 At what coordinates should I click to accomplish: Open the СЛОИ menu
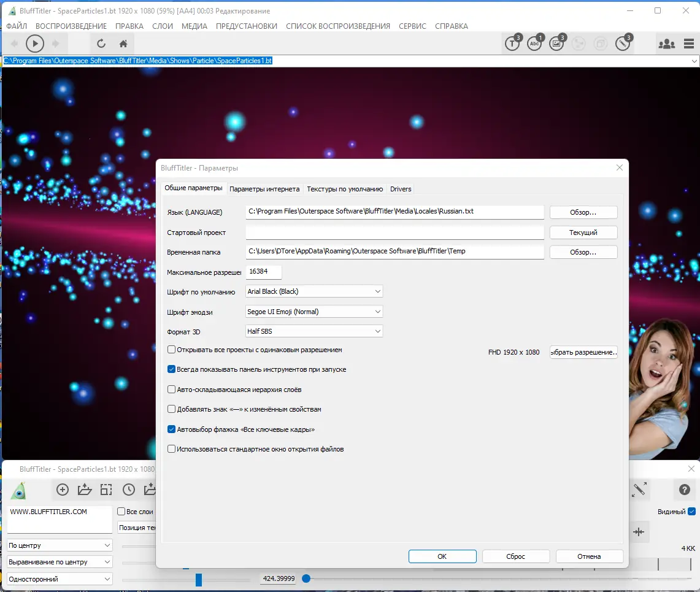163,26
